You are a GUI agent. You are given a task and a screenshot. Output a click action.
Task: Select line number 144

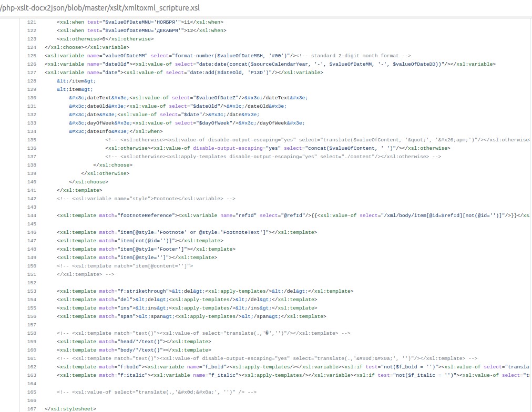(x=32, y=215)
